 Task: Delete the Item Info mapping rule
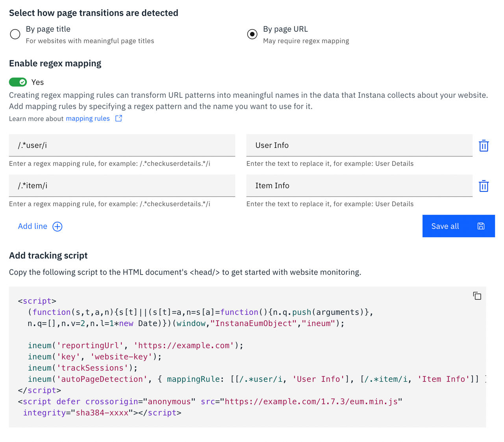484,186
